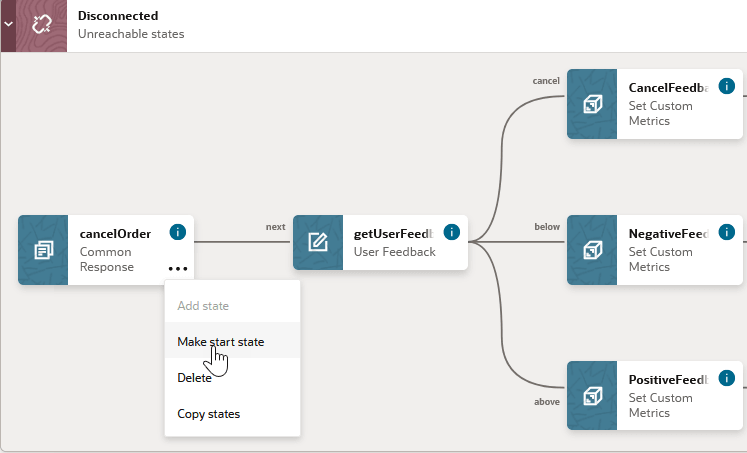Screen dimensions: 747x453
Task: Click the getUserFeedback edit icon
Action: [x=318, y=242]
